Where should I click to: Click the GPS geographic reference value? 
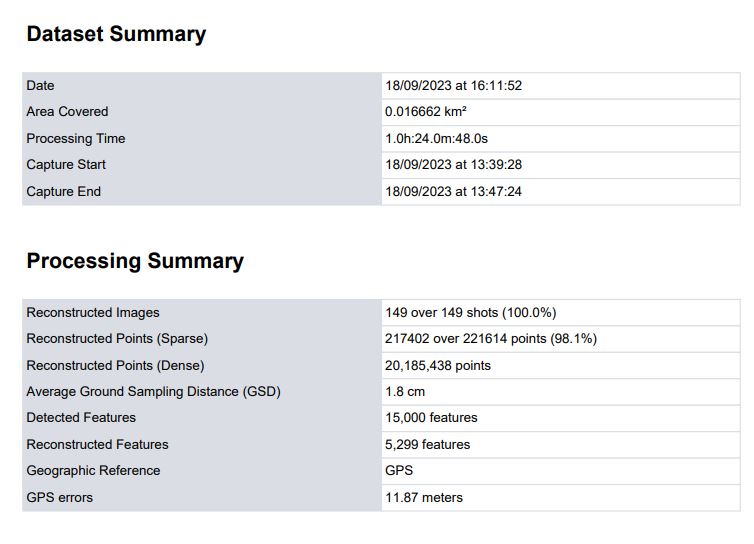click(399, 471)
